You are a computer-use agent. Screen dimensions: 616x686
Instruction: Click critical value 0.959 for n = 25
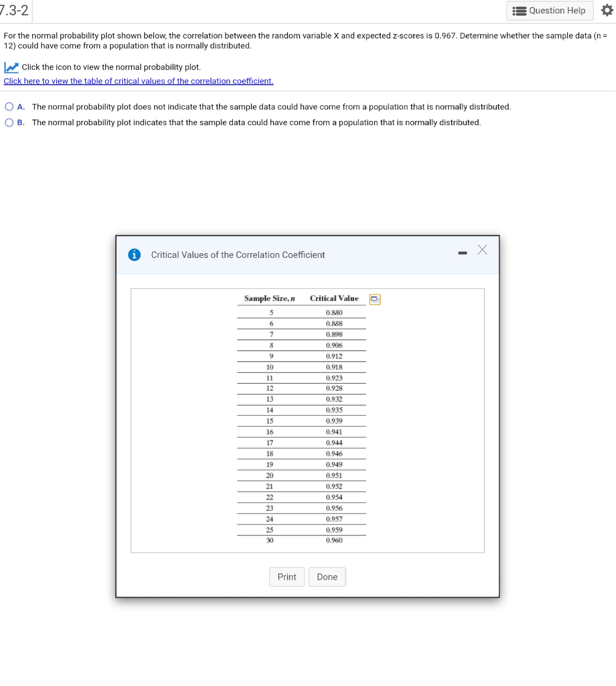pyautogui.click(x=334, y=530)
